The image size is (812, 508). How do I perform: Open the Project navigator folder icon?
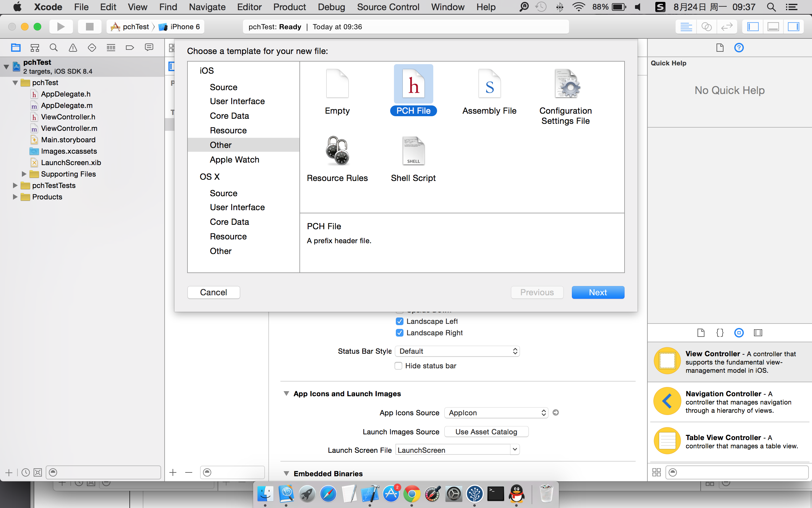click(16, 48)
